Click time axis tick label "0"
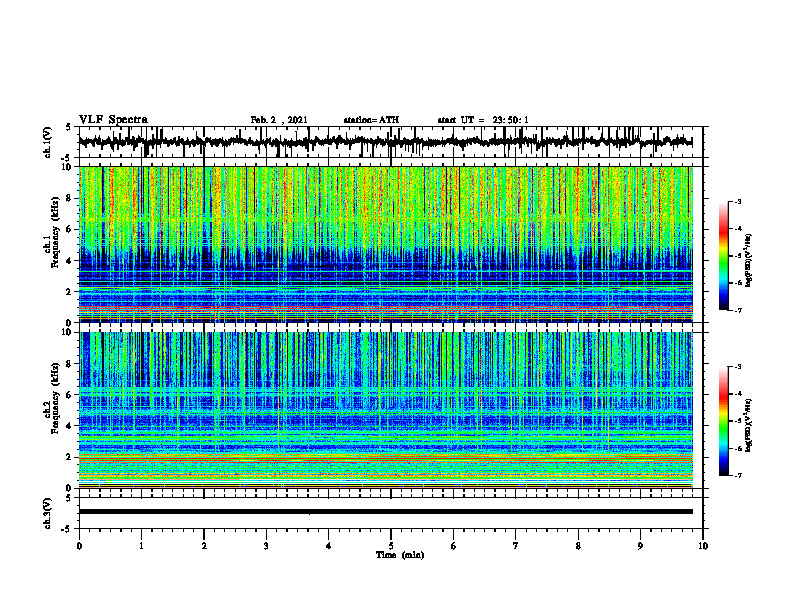The height and width of the screenshot is (612, 792). [x=79, y=546]
